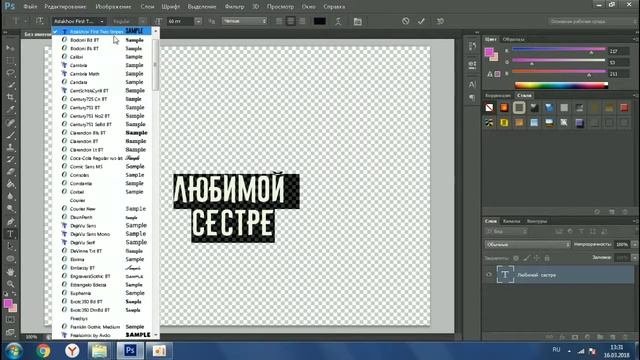Open the anti-aliasing method dropdown

pos(244,21)
